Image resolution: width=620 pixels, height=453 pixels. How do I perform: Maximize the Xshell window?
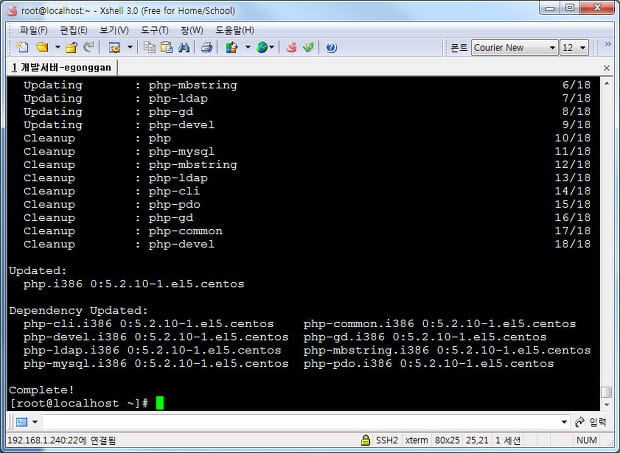(x=570, y=8)
